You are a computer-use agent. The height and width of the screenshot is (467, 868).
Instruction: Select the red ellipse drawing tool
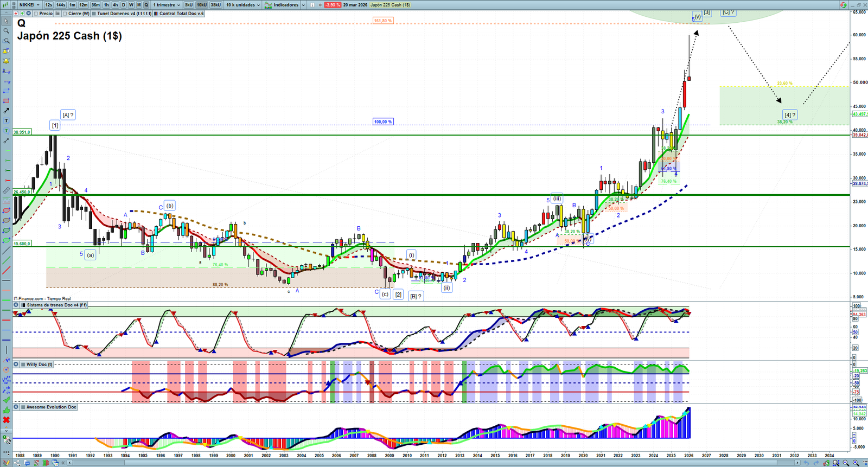tap(6, 210)
